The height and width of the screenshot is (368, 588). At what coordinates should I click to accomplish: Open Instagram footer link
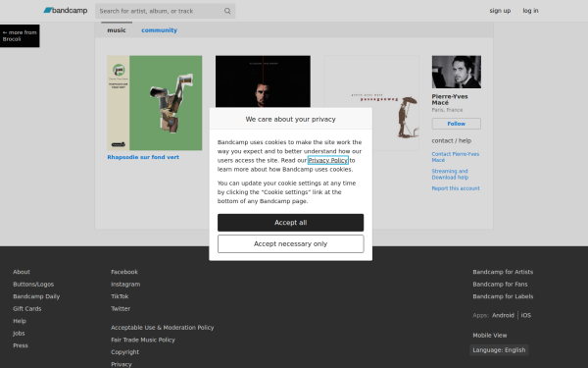(125, 285)
